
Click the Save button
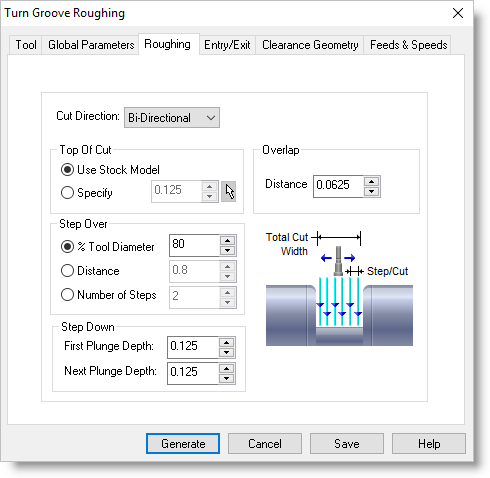347,444
